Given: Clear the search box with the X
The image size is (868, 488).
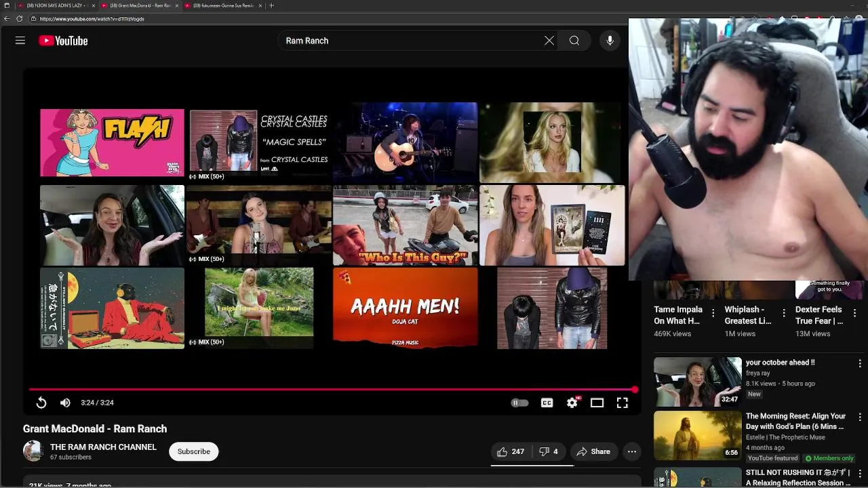Looking at the screenshot, I should coord(549,41).
